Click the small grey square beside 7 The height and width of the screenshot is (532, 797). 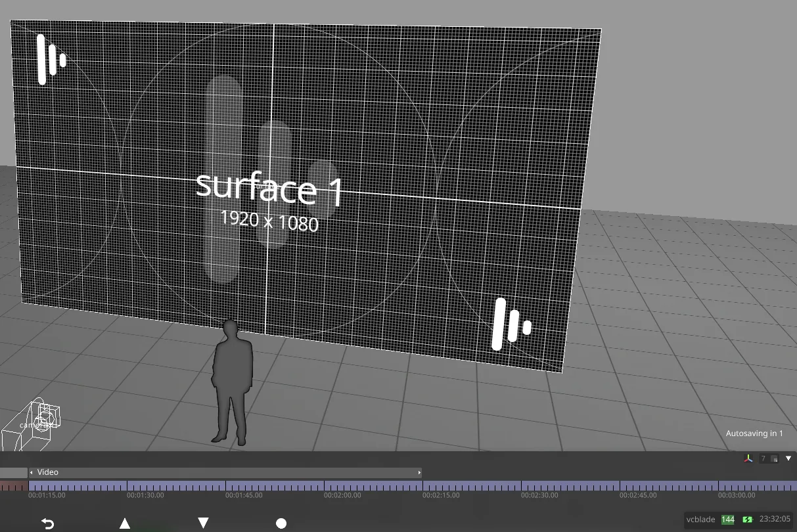775,458
